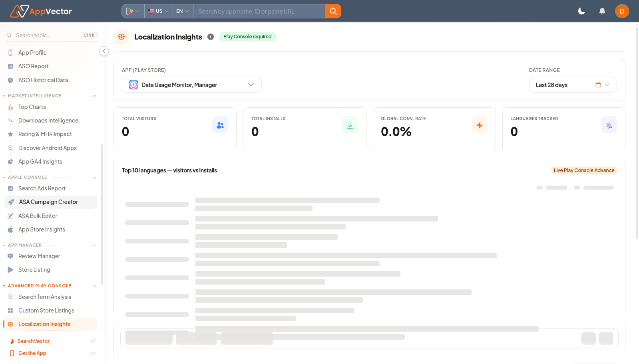Open ASA Bulk Editor

coord(50,216)
